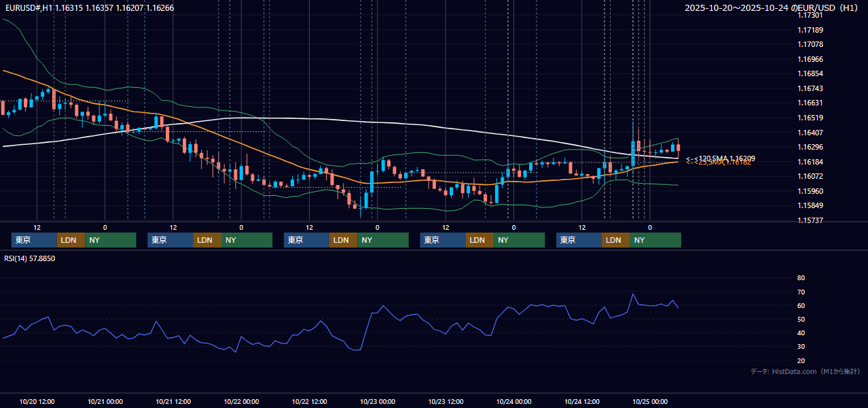Image resolution: width=868 pixels, height=408 pixels.
Task: Select the 東京 session block above 10/21 12:00
Action: point(170,240)
